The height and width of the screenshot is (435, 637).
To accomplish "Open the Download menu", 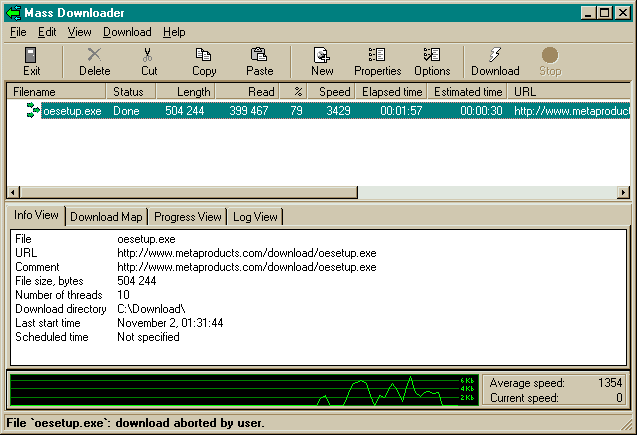I will tap(127, 32).
